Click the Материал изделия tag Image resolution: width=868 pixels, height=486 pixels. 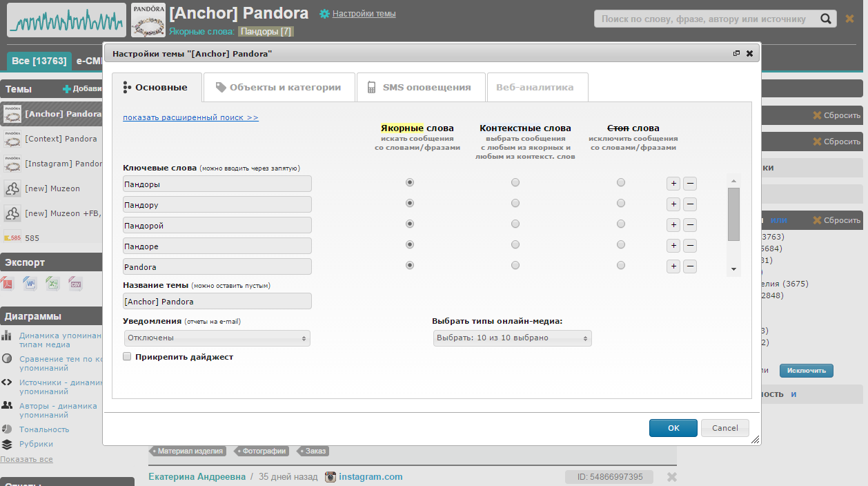tap(188, 451)
